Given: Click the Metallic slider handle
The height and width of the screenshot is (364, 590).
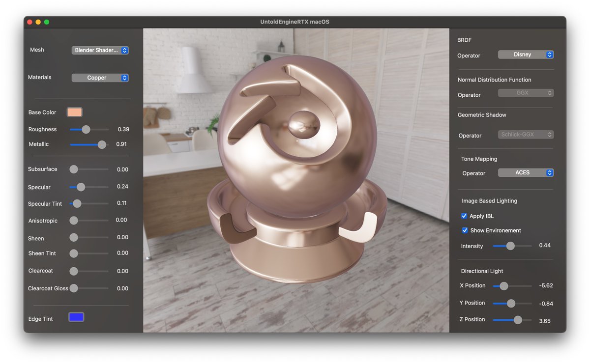Looking at the screenshot, I should pos(102,144).
